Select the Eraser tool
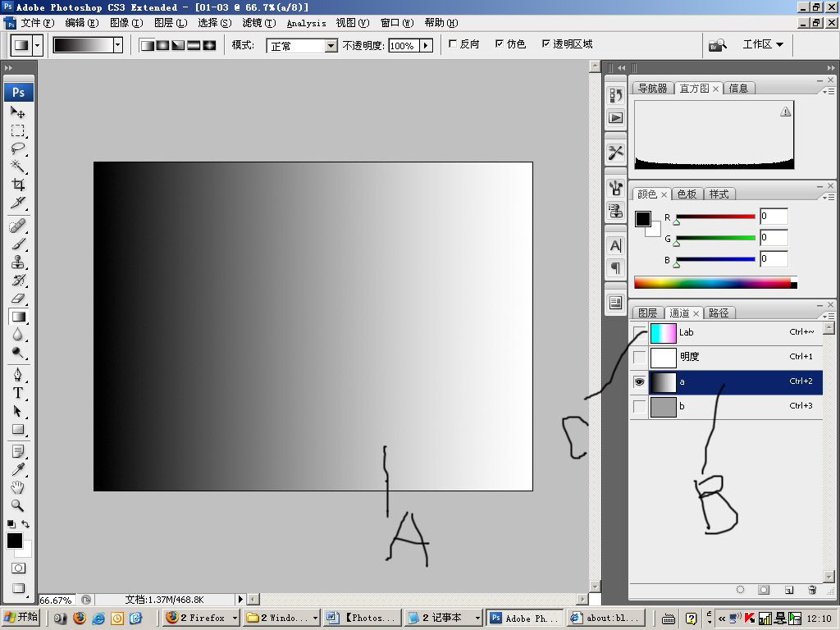 [x=18, y=299]
